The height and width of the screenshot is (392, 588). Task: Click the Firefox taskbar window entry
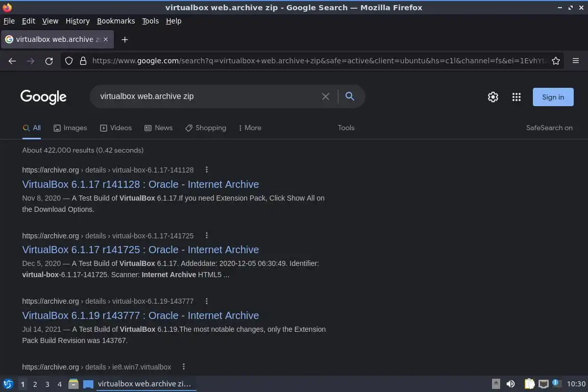[146, 384]
